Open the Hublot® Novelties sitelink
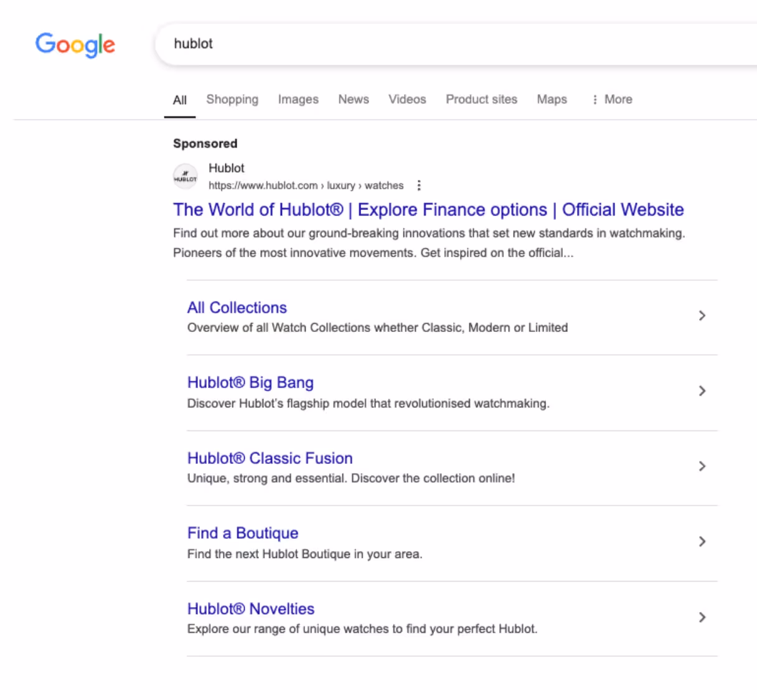The image size is (757, 700). (x=251, y=609)
